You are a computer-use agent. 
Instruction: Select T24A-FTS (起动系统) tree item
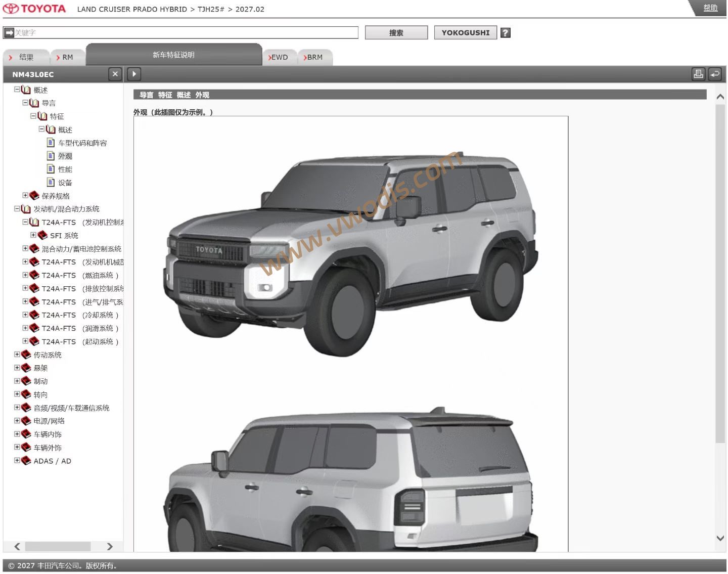pyautogui.click(x=80, y=341)
